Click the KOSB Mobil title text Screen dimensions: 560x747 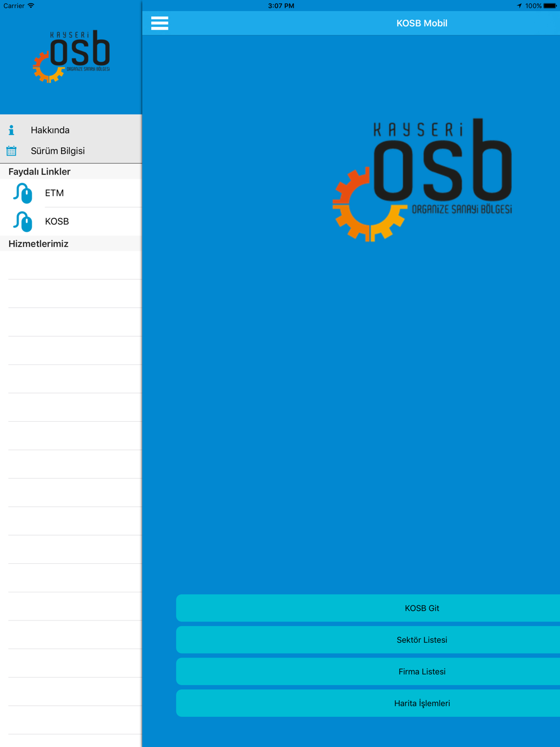point(422,23)
